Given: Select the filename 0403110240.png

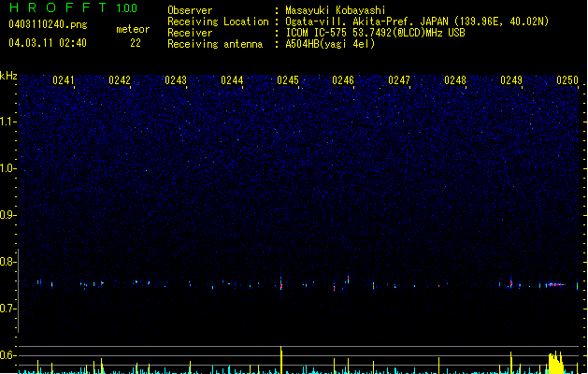Looking at the screenshot, I should coord(48,24).
